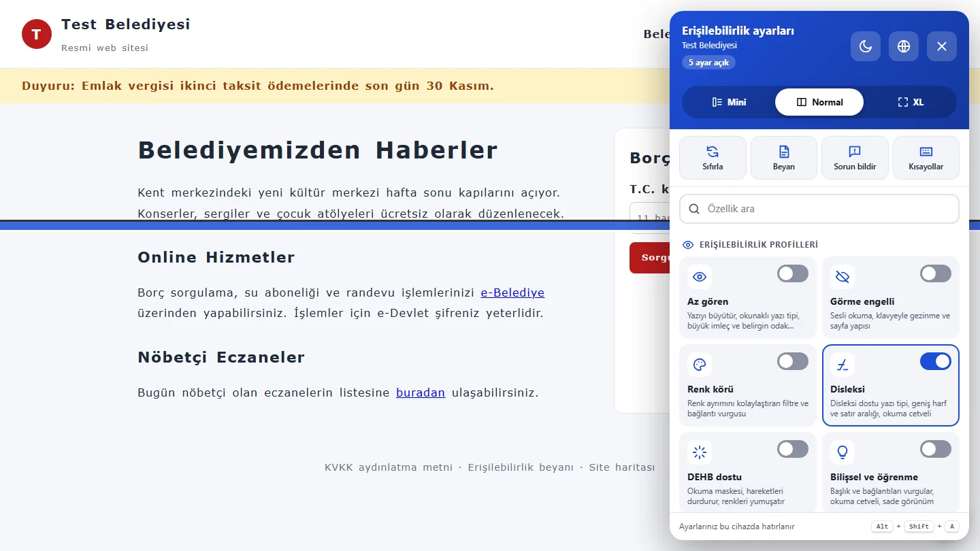The height and width of the screenshot is (551, 980).
Task: Switch on the DEHB dostu profile
Action: 793,449
